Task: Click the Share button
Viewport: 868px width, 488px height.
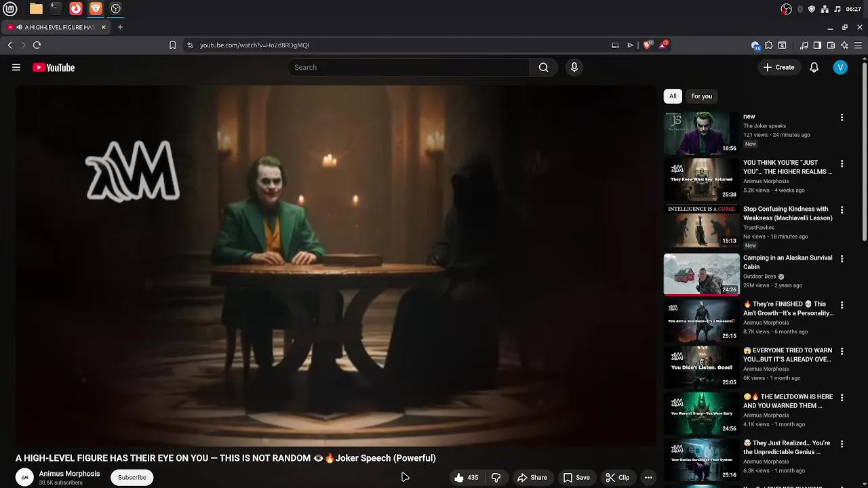Action: [x=532, y=477]
